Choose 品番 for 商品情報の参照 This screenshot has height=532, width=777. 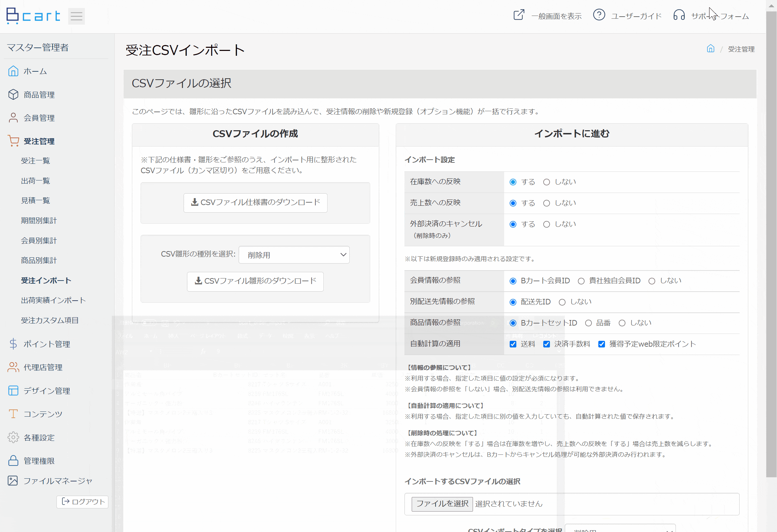(588, 323)
